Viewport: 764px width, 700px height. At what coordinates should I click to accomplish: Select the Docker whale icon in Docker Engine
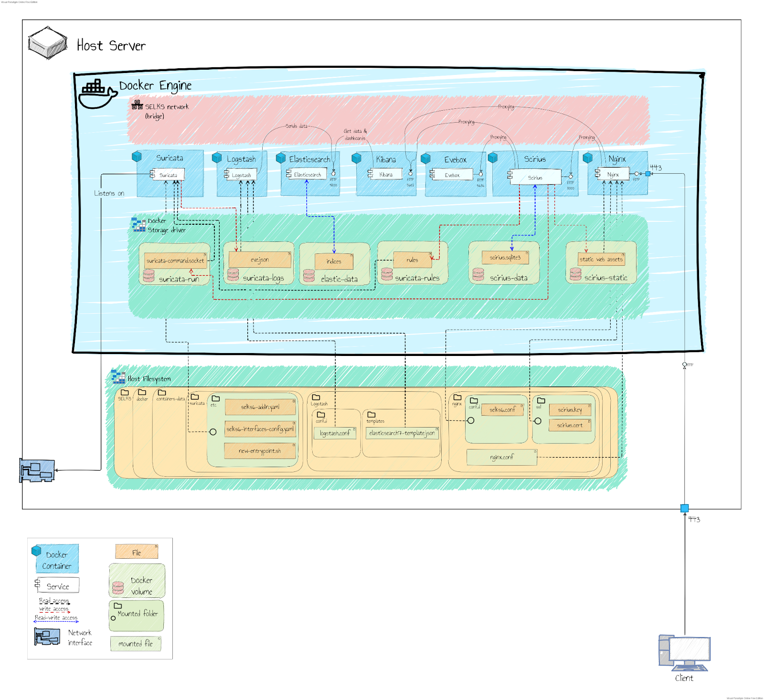(95, 91)
